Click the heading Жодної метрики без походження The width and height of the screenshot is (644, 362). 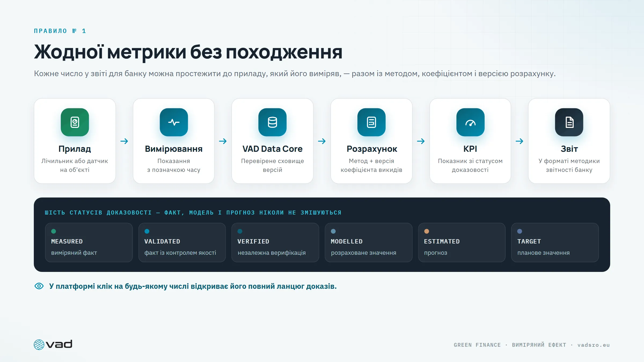188,52
